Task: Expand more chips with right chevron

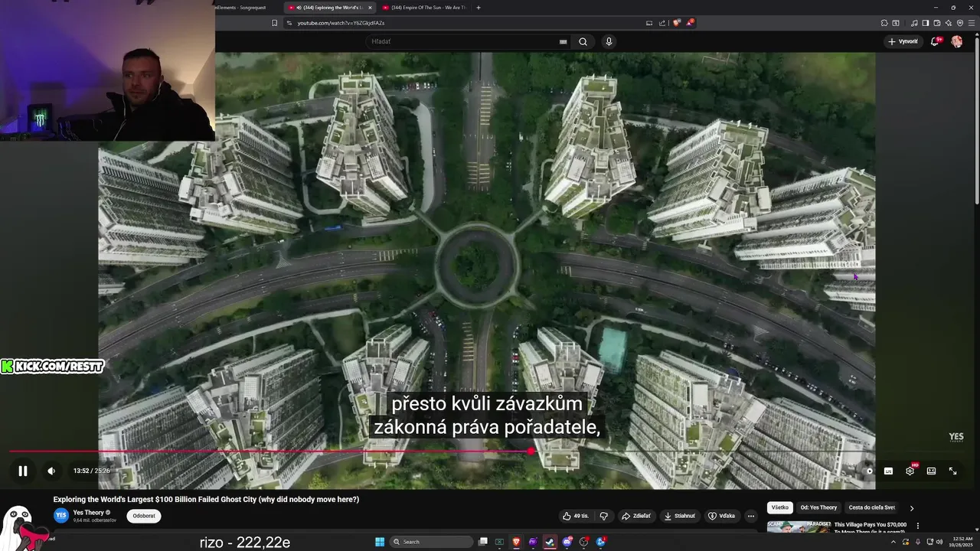Action: [911, 507]
